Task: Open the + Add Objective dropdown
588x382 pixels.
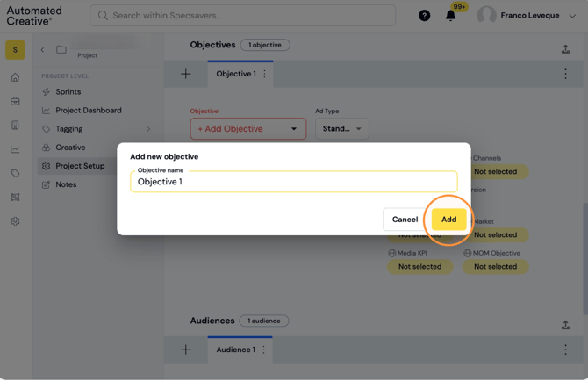Action: 248,129
